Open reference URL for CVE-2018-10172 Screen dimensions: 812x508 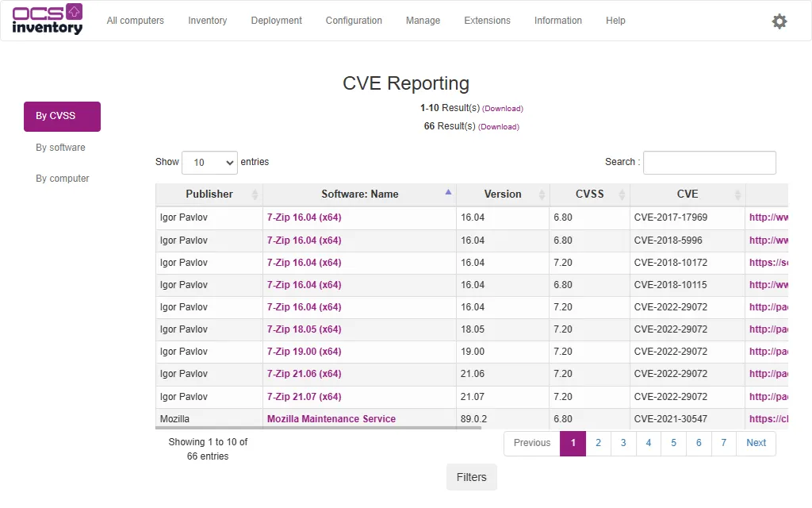(x=768, y=263)
